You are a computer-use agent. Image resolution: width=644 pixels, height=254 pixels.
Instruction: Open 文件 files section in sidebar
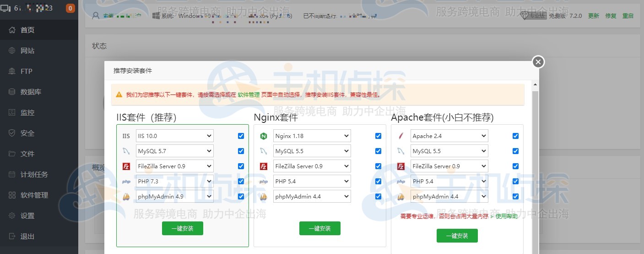(x=39, y=154)
